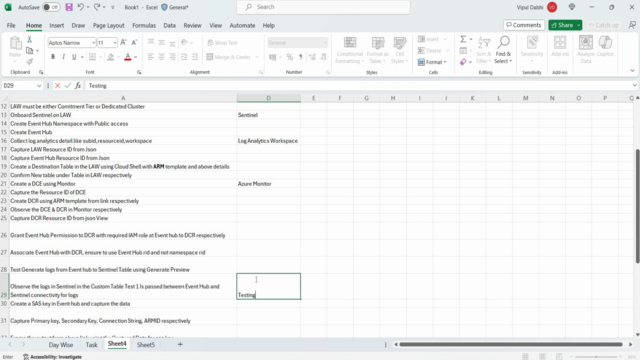This screenshot has width=640, height=360.
Task: Click the Name Box showing D29
Action: [19, 86]
